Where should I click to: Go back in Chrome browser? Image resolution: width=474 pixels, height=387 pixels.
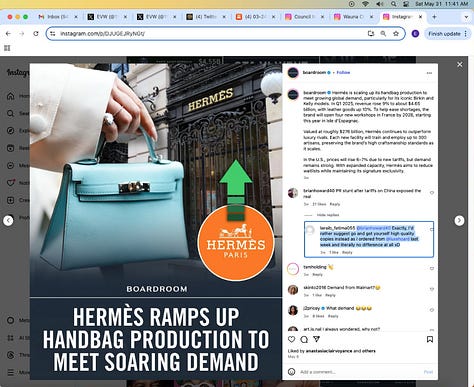pos(8,33)
